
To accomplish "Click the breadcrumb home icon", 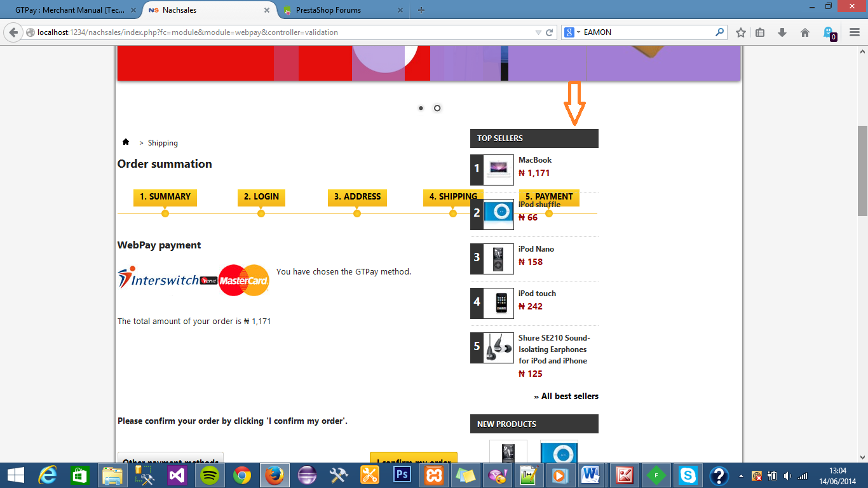I will point(126,142).
